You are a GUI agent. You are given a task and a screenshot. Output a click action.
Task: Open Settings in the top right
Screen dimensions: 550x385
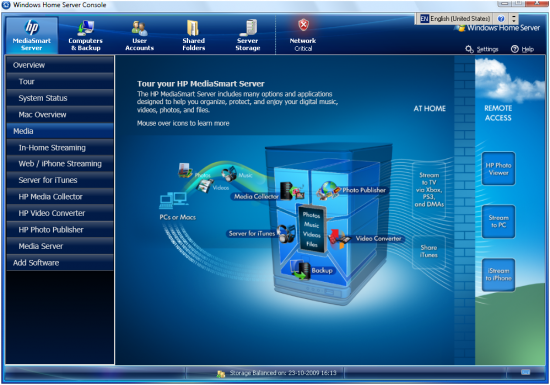482,49
